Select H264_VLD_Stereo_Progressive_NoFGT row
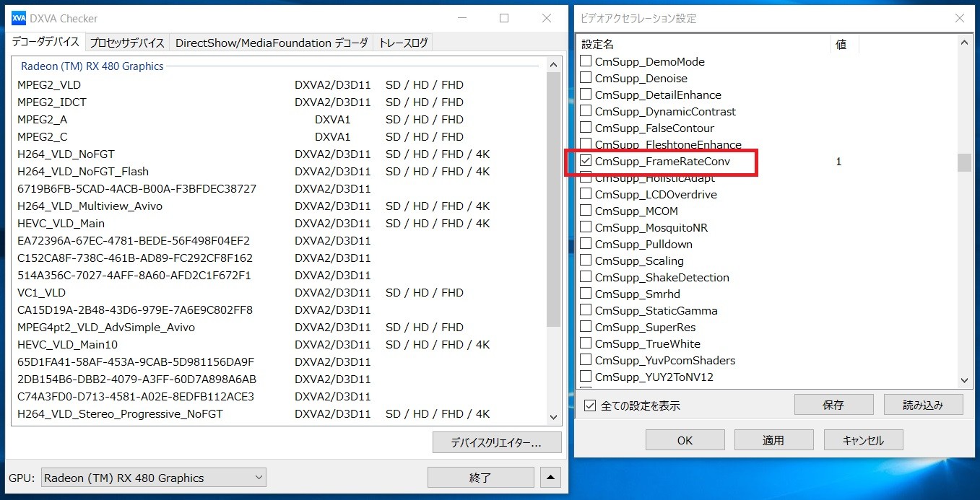Screen dimensions: 980x500 click(x=279, y=413)
